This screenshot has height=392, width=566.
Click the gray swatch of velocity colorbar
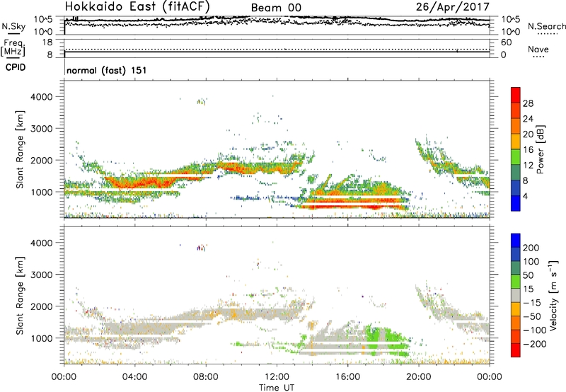coord(516,295)
